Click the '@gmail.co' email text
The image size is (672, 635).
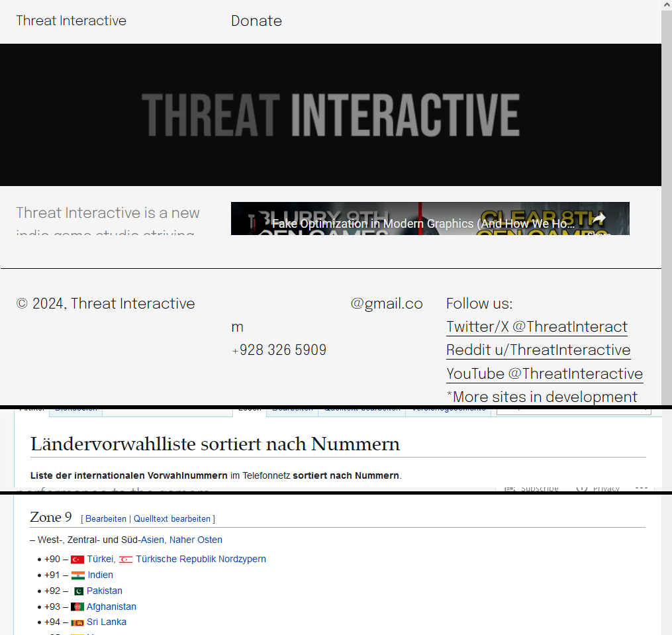tap(387, 303)
